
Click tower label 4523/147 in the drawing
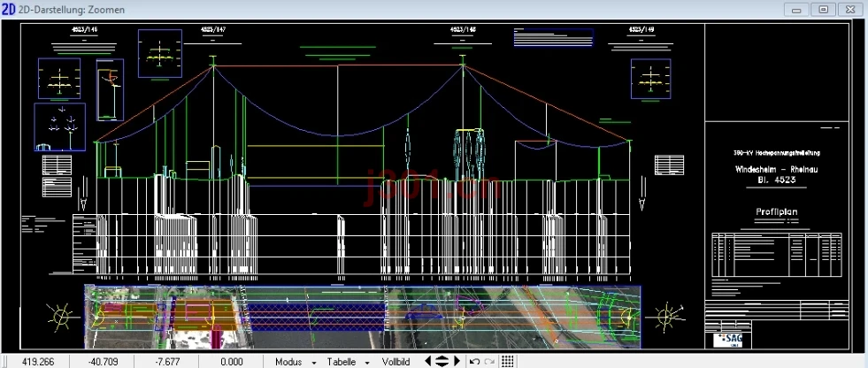212,29
